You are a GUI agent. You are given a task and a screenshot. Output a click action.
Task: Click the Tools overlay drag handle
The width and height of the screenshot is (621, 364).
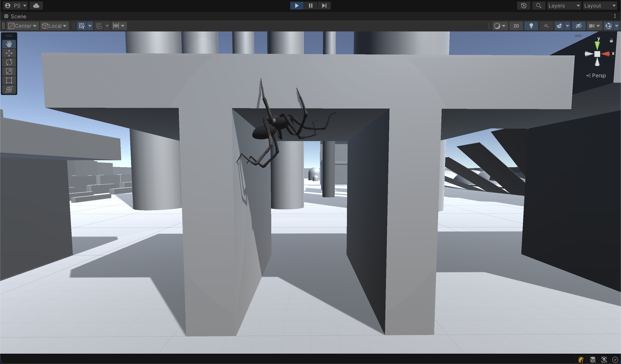click(x=9, y=36)
